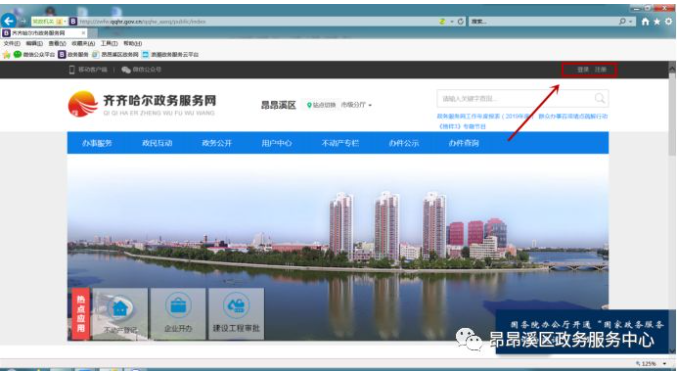Click the 企业开办 hot application tile
Screen dimensions: 680x372
point(178,314)
